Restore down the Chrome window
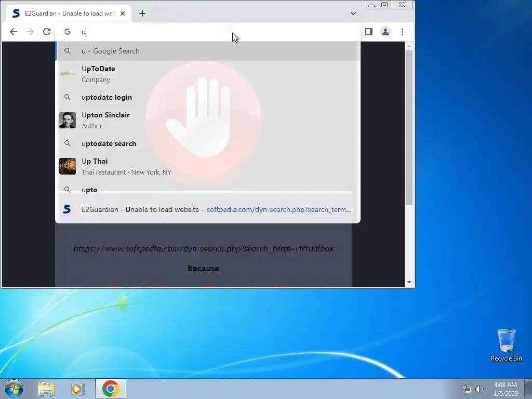532x399 pixels. tap(384, 5)
